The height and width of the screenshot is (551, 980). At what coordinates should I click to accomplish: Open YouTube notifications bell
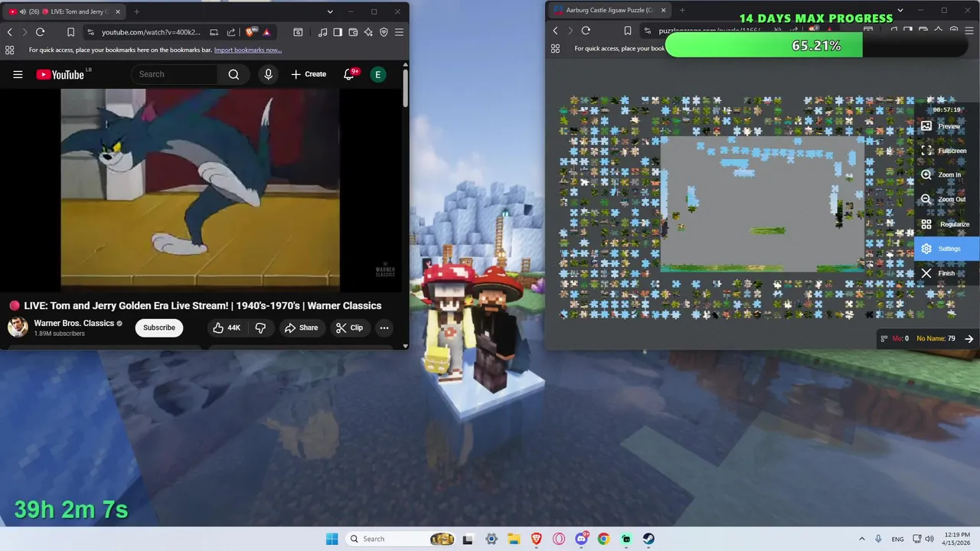tap(350, 74)
